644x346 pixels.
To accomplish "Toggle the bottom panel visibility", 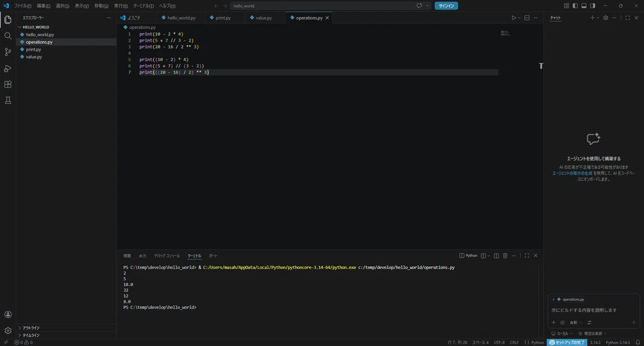I will pos(584,6).
